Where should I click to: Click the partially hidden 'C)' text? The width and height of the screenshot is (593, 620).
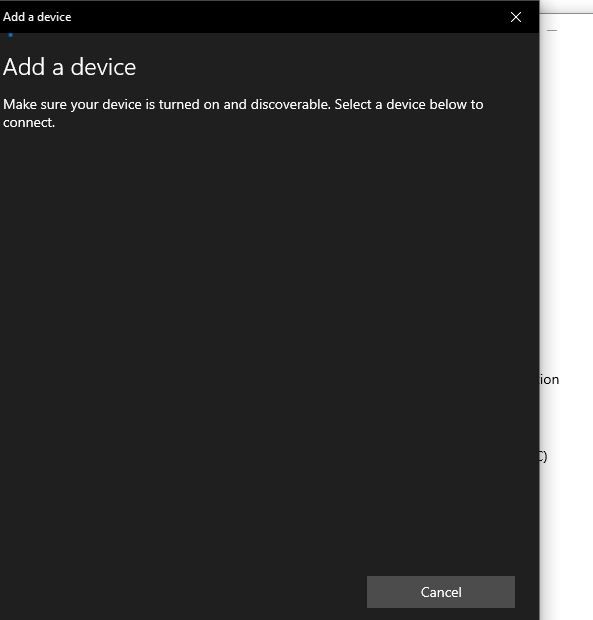(x=544, y=456)
